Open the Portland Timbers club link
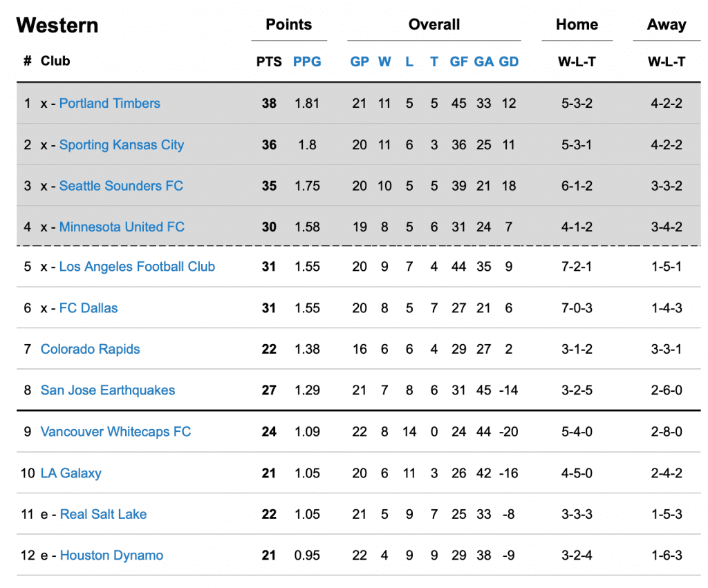This screenshot has width=708, height=588. 110,104
